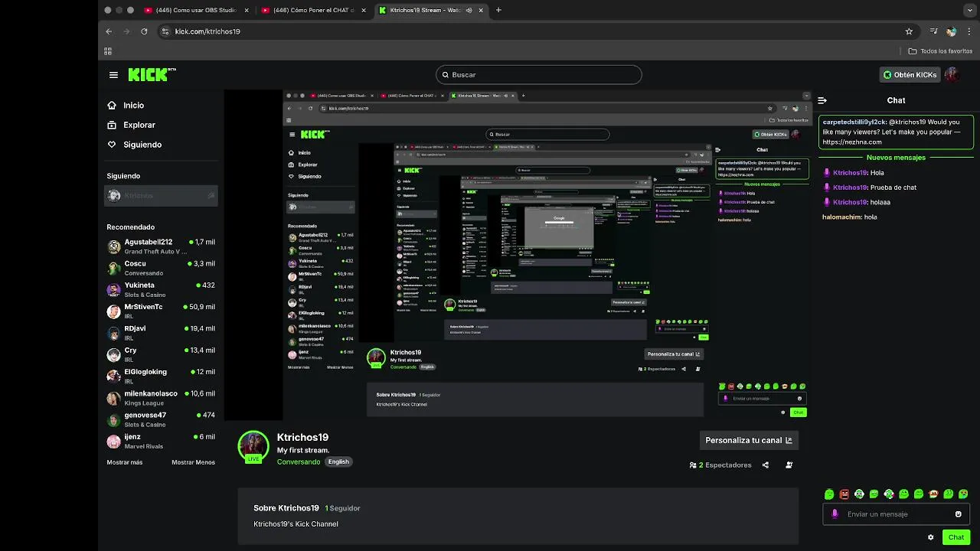Open the milenkanolasco recommended channel
This screenshot has height=551, width=980.
click(x=161, y=398)
